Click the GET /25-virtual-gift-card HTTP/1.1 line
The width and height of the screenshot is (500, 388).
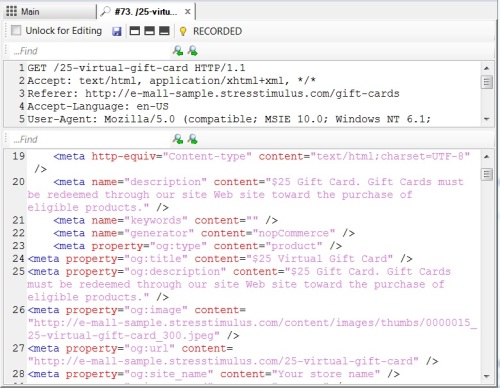[x=136, y=68]
